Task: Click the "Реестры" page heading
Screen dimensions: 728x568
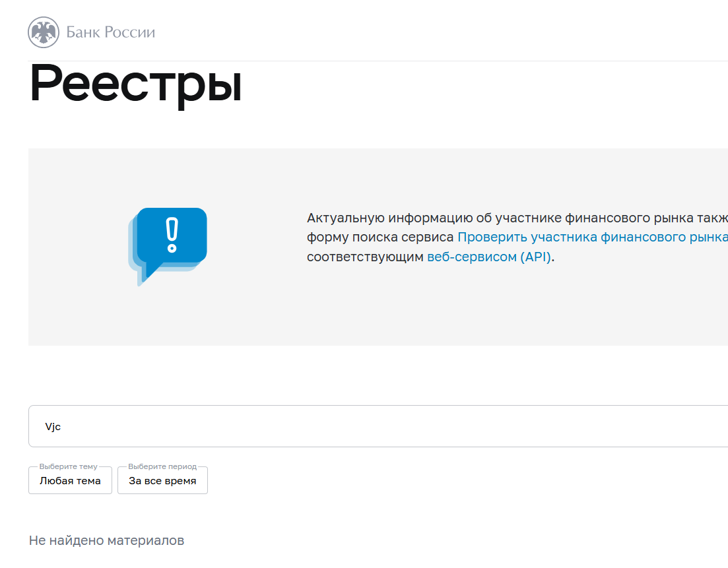Action: 135,84
